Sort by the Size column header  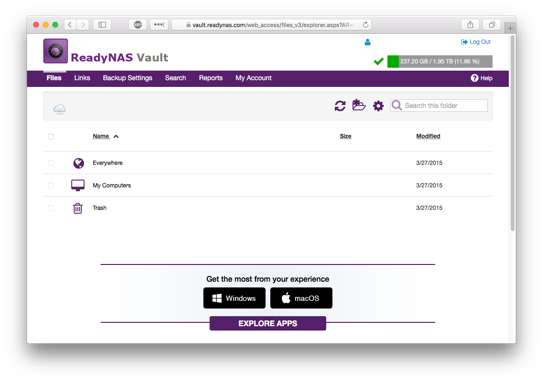point(345,136)
